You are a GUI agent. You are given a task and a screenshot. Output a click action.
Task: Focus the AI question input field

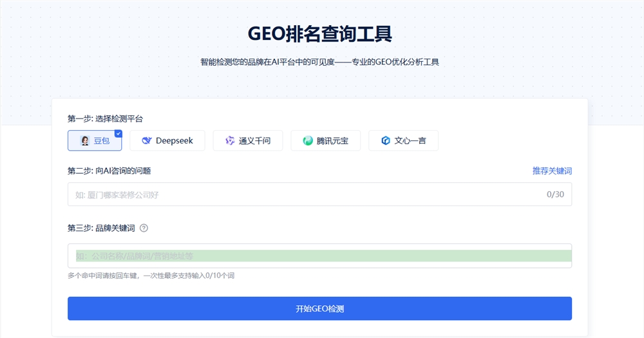coord(303,194)
